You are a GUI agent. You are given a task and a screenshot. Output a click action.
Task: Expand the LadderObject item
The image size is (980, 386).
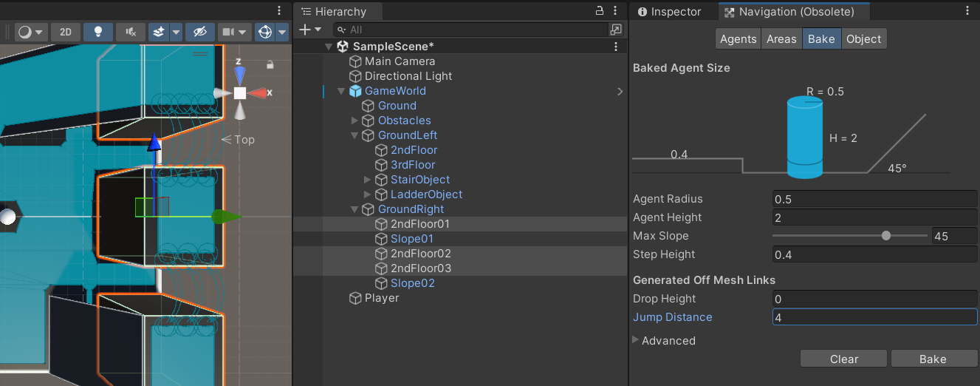coord(368,194)
